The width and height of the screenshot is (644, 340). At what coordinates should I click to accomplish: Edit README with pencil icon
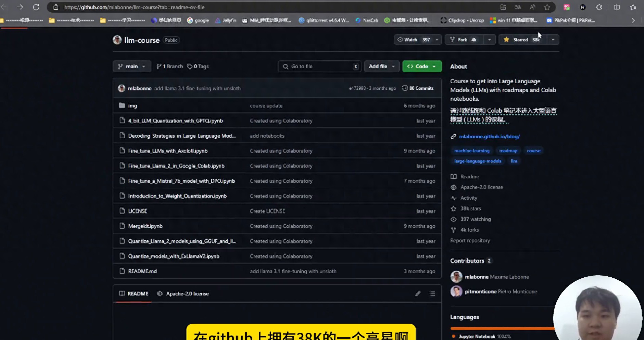(418, 294)
